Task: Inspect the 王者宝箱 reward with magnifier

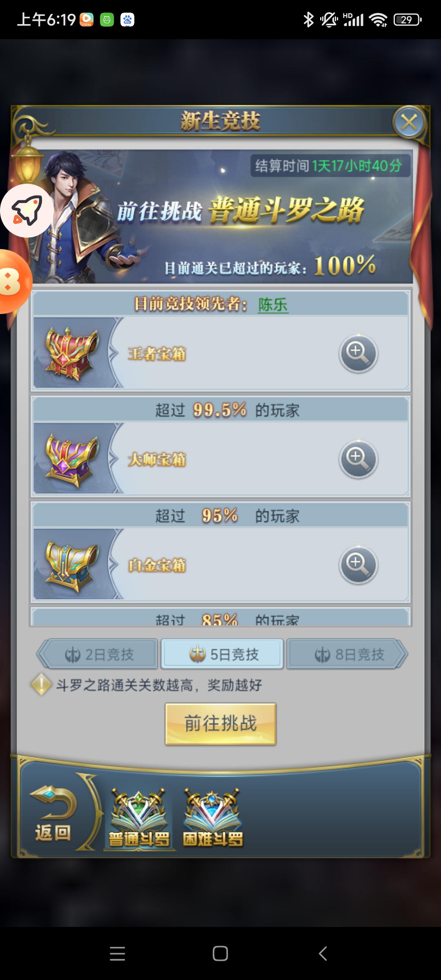Action: click(x=358, y=353)
